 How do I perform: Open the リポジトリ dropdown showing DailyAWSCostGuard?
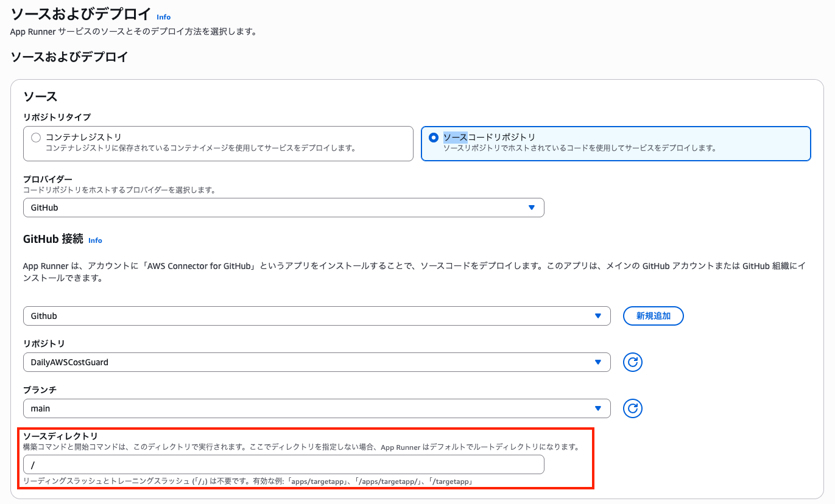316,362
